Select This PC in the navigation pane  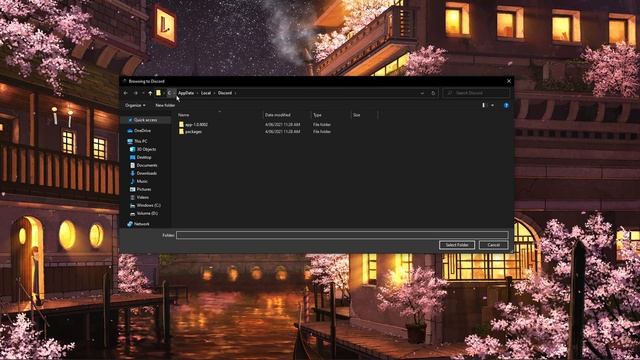(141, 141)
